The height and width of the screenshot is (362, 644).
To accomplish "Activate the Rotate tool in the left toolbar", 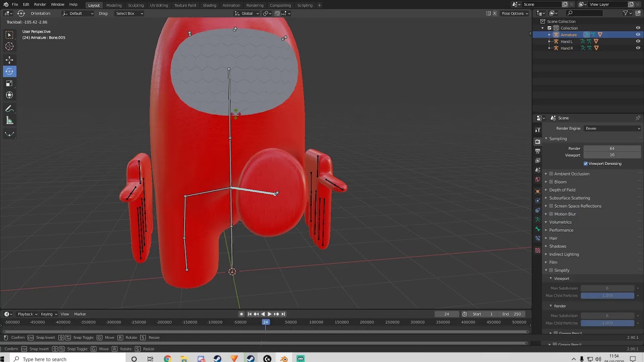I will pos(9,71).
